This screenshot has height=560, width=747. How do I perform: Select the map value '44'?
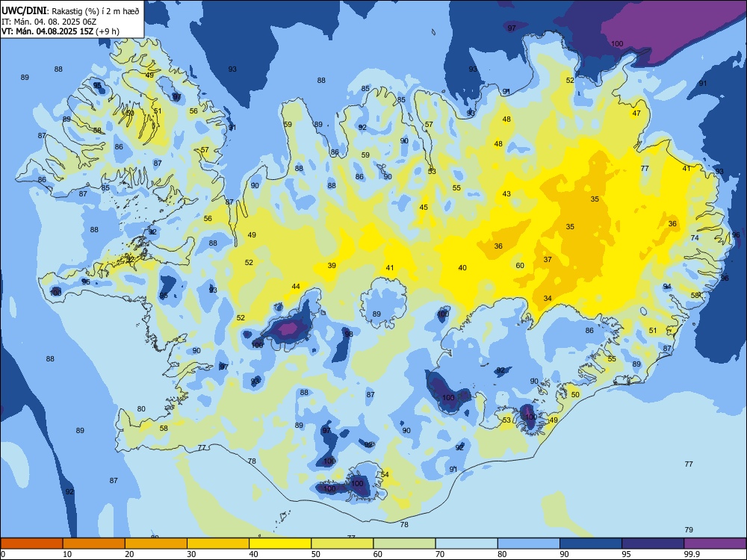(x=296, y=287)
